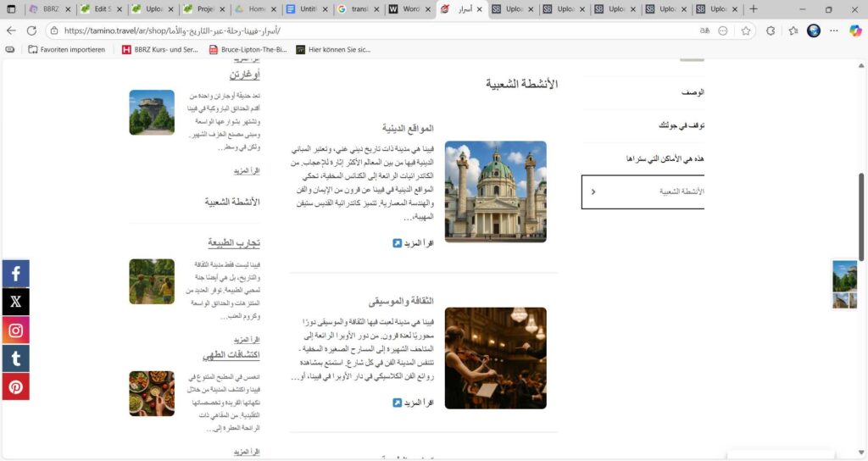The height and width of the screenshot is (461, 868).
Task: Go back with browser back arrow
Action: (11, 31)
